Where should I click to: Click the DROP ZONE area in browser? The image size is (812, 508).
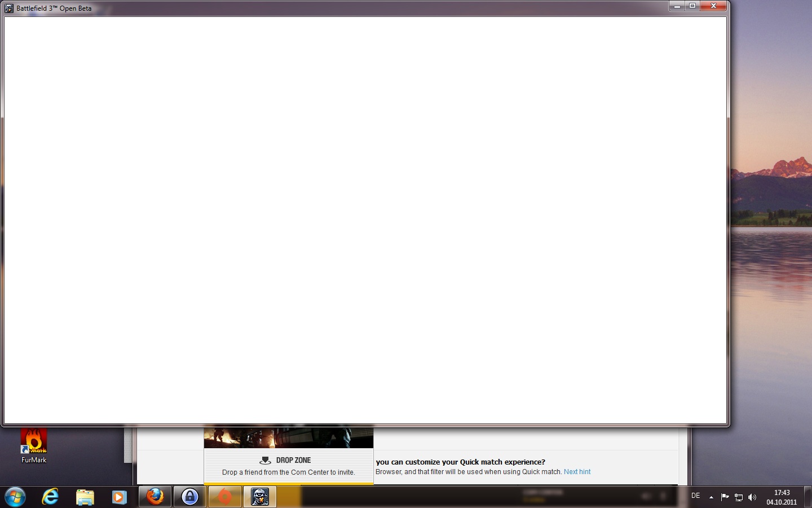pos(288,466)
